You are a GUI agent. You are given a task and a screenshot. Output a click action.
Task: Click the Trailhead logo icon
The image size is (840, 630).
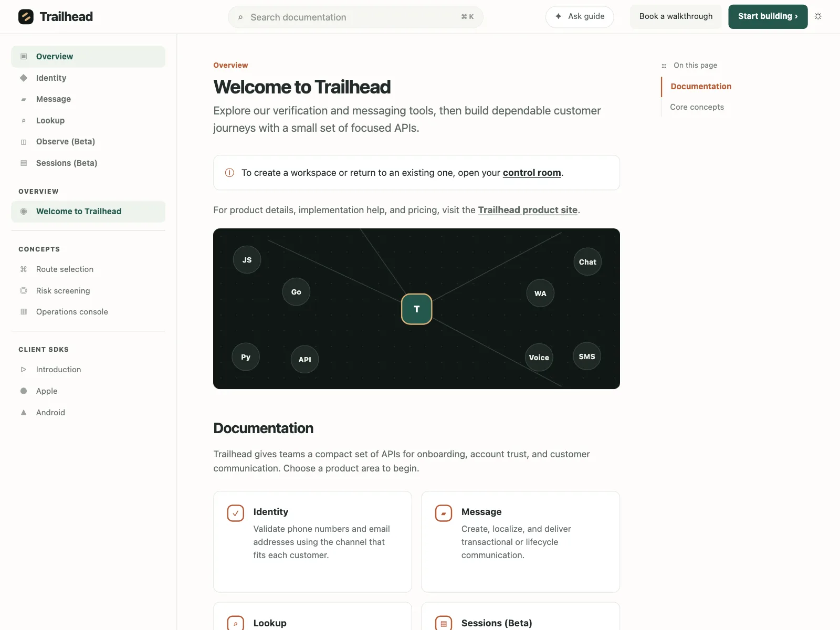pyautogui.click(x=26, y=17)
